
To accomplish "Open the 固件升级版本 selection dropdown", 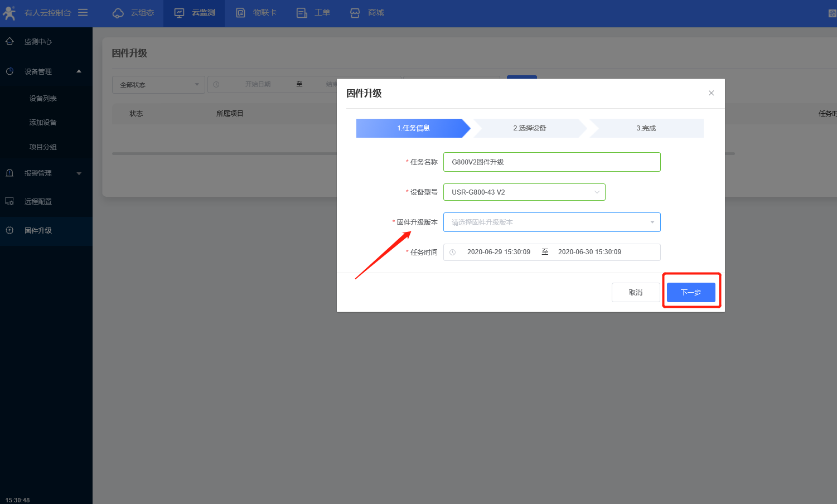I will [x=551, y=222].
